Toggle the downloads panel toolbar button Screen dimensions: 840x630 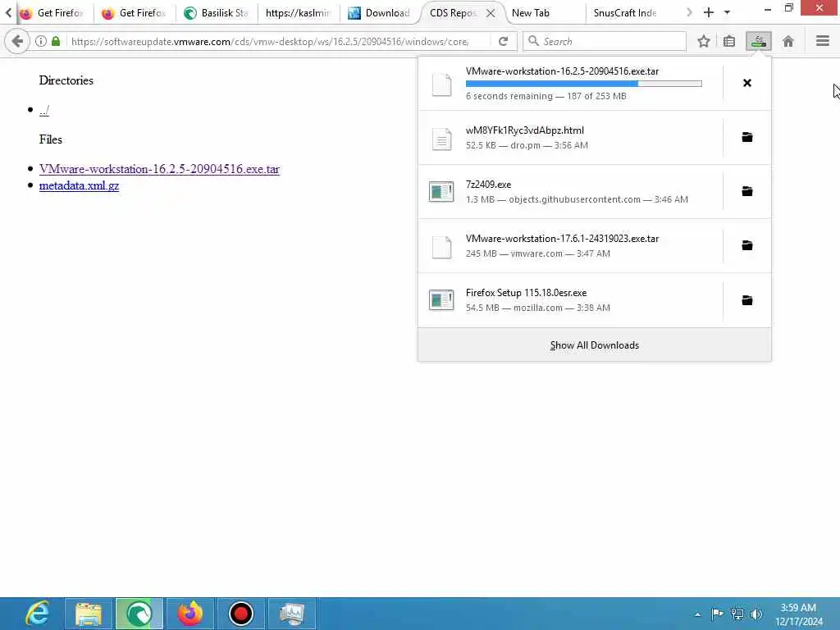point(759,41)
